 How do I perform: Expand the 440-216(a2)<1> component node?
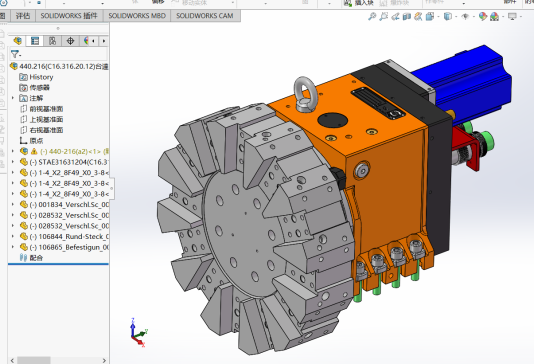click(x=13, y=151)
